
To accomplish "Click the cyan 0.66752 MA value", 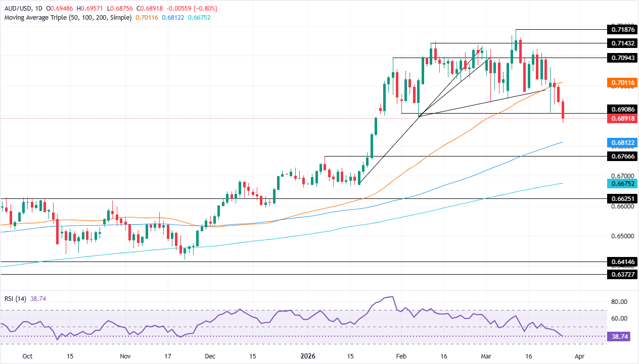I will pyautogui.click(x=622, y=184).
